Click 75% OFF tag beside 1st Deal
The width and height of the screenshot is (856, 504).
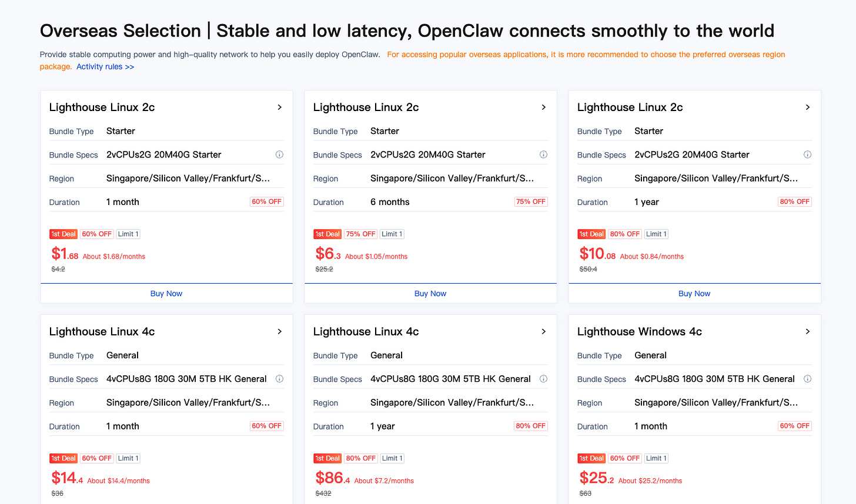coord(361,234)
